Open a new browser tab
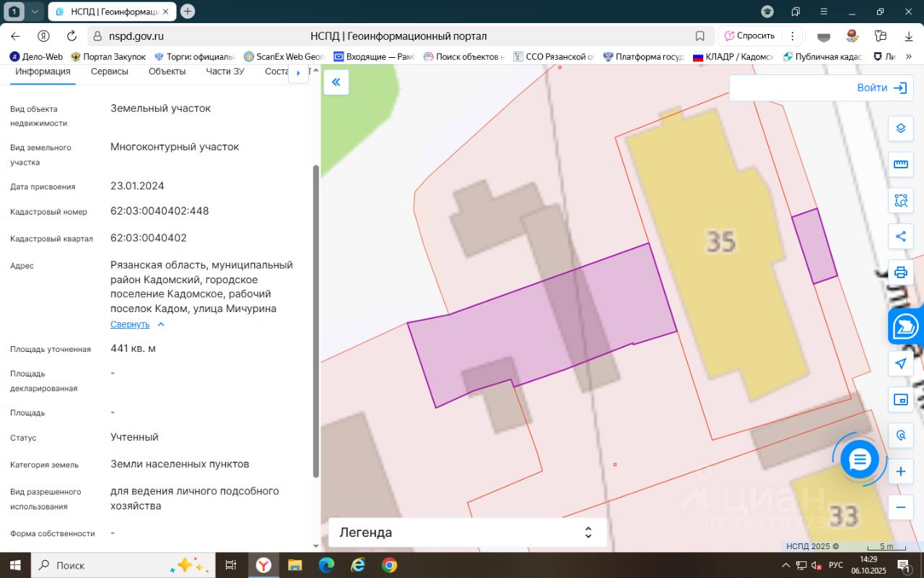Viewport: 924px width, 578px height. coord(188,12)
